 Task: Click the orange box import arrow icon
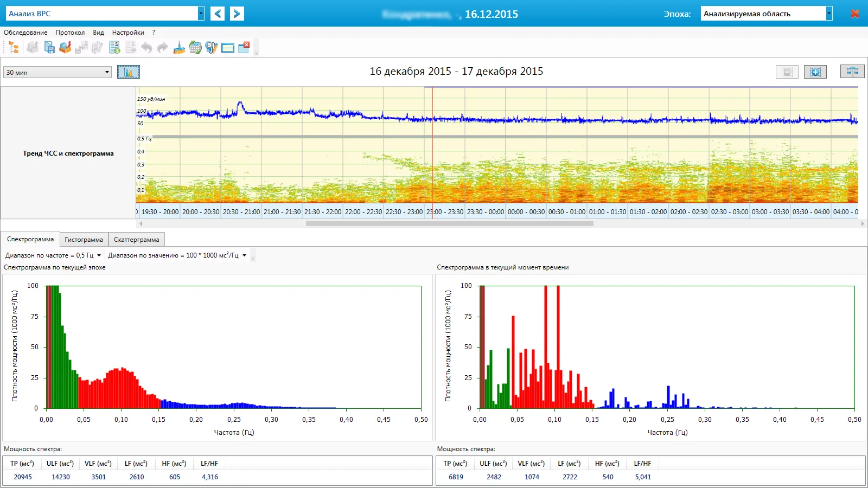click(65, 48)
